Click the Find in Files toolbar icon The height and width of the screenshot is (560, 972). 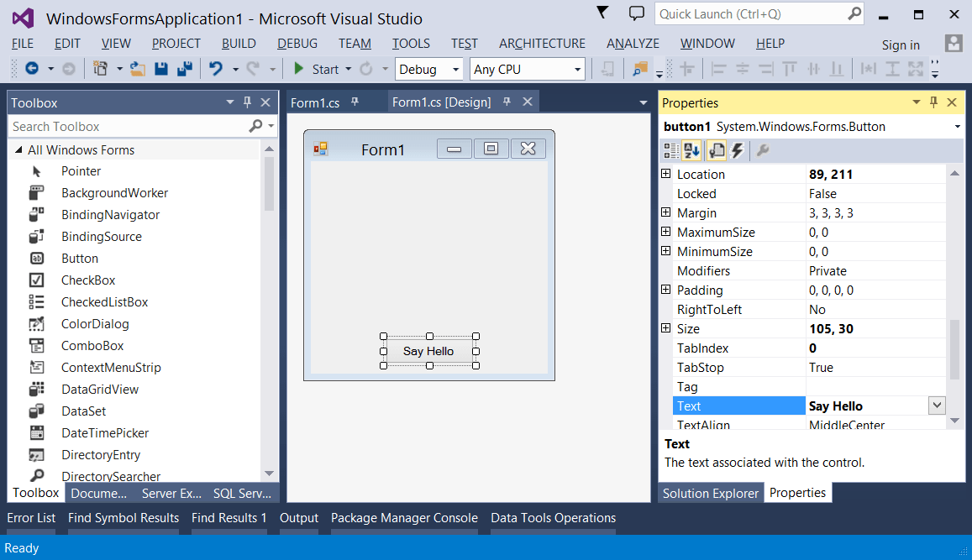coord(639,69)
